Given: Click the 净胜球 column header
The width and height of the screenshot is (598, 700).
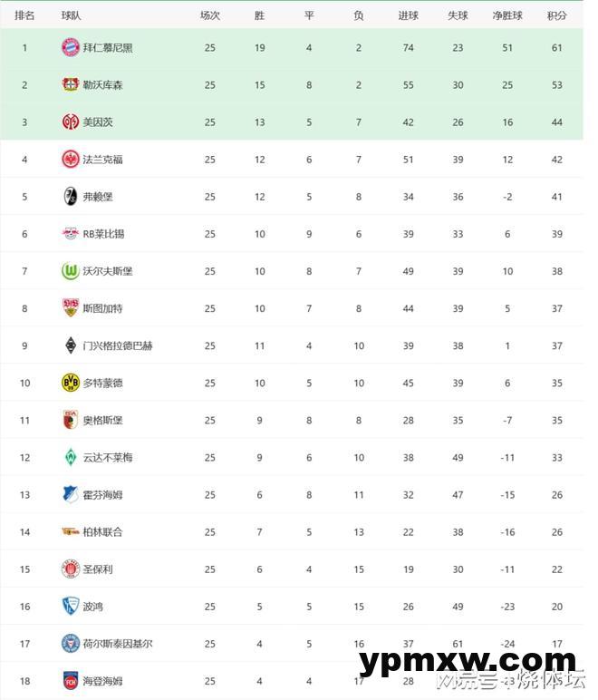Looking at the screenshot, I should 507,15.
